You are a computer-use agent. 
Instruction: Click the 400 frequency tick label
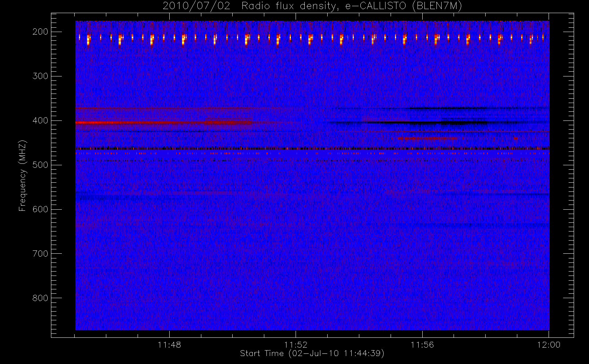click(x=40, y=120)
